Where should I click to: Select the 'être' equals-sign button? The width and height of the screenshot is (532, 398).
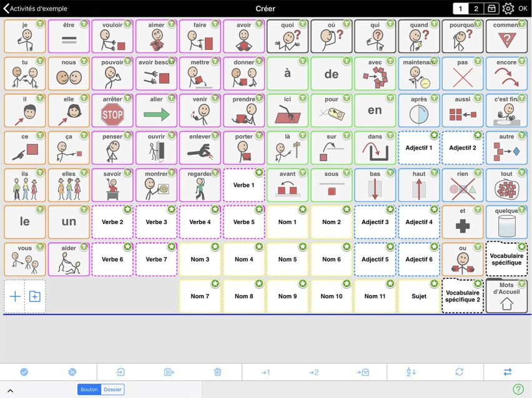[69, 36]
